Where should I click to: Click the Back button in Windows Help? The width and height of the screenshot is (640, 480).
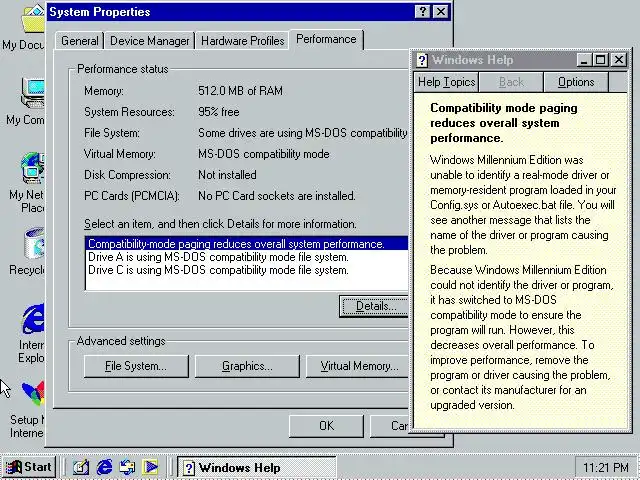click(511, 82)
